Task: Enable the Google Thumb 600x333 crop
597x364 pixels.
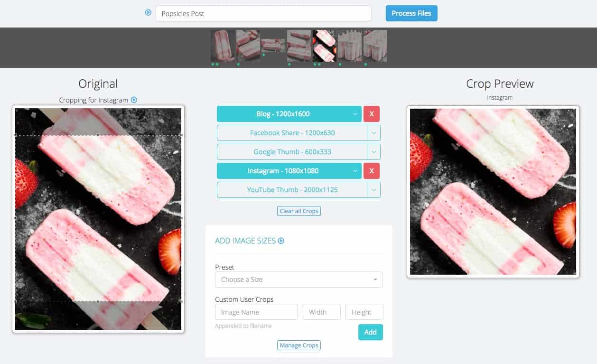Action: [292, 152]
